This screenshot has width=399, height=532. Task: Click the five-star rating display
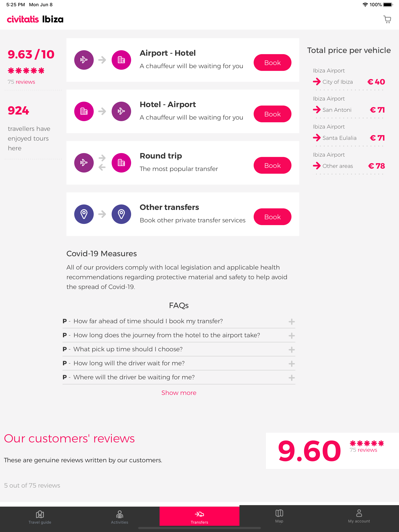(x=26, y=70)
